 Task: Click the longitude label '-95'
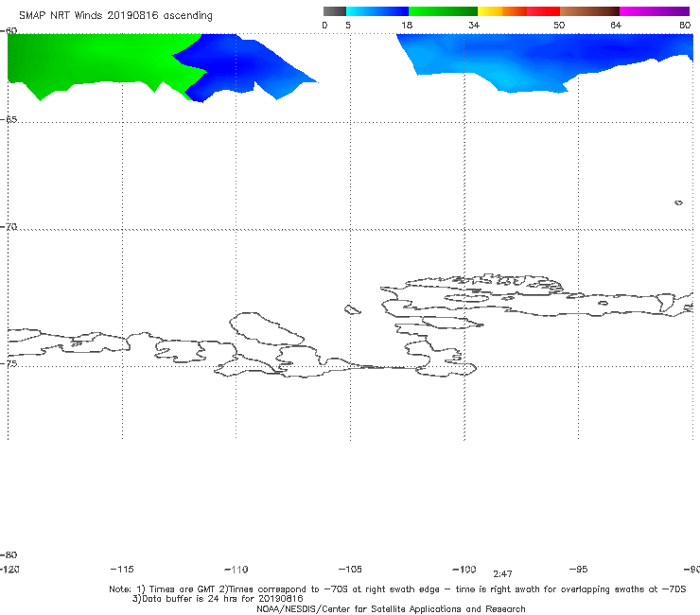(579, 570)
